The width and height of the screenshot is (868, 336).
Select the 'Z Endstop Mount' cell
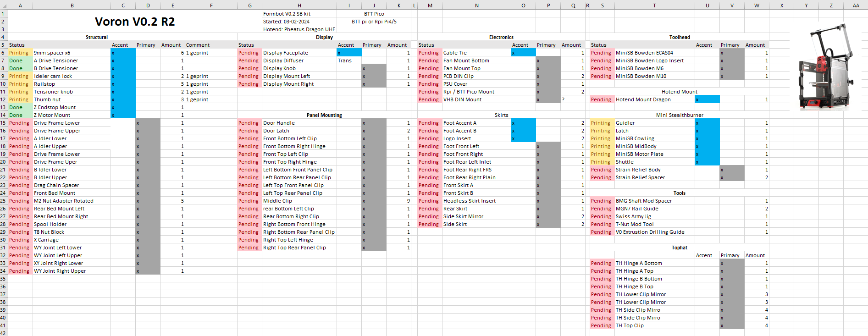(x=72, y=107)
